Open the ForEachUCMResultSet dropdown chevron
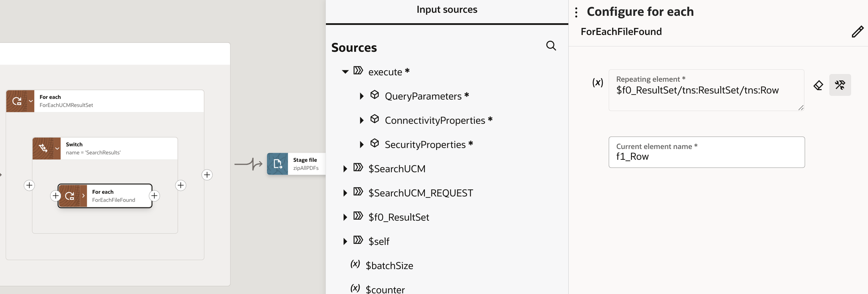The height and width of the screenshot is (294, 868). (31, 101)
